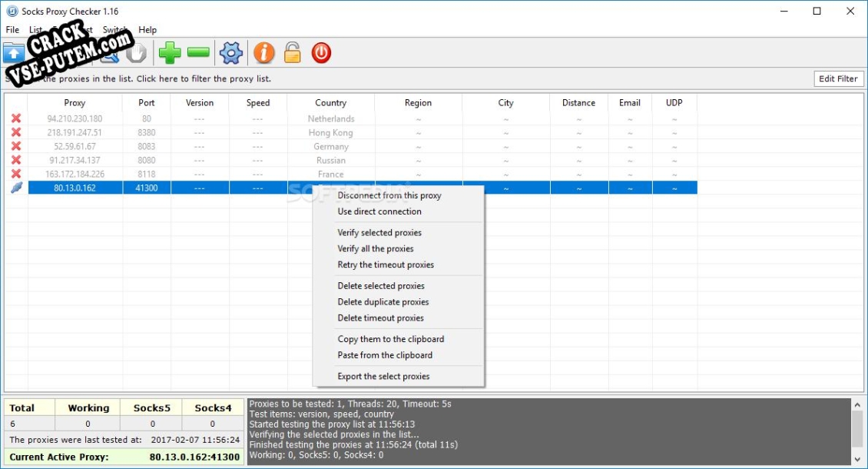Viewport: 868px width, 469px height.
Task: Click red X status icon for 52.59.61.67
Action: (x=16, y=146)
